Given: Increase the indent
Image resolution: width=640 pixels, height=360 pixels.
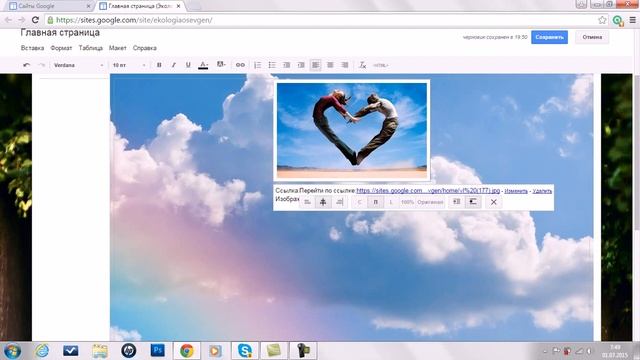Looking at the screenshot, I should click(x=301, y=65).
